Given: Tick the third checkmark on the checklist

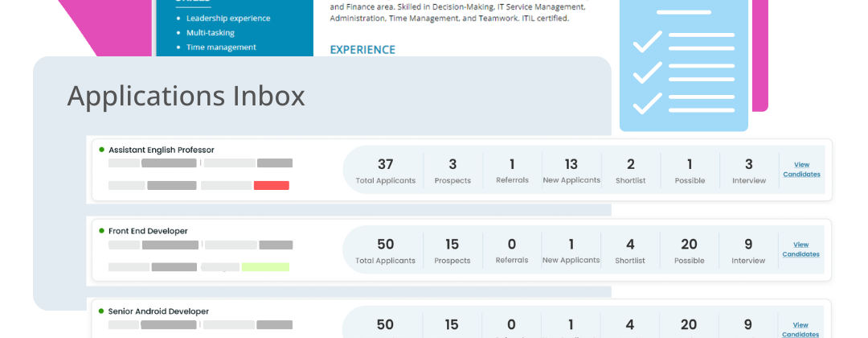Looking at the screenshot, I should coord(648,103).
